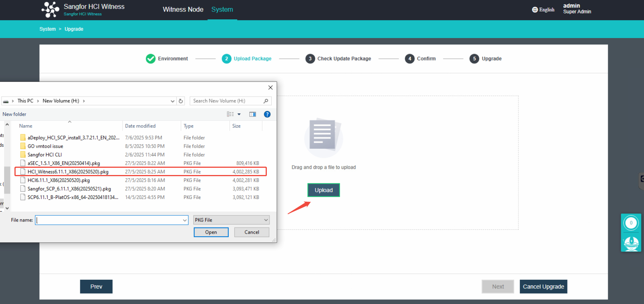Click the step 3 Check Update Package circle
This screenshot has width=644, height=304.
310,59
